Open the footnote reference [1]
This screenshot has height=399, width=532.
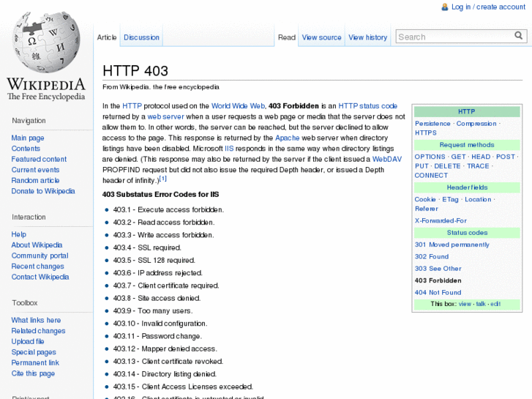(163, 179)
